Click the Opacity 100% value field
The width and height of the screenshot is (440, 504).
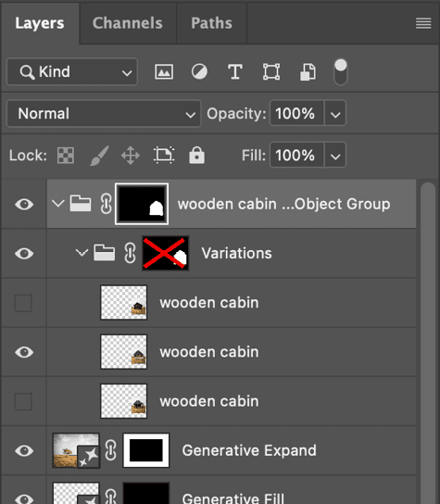[x=297, y=113]
